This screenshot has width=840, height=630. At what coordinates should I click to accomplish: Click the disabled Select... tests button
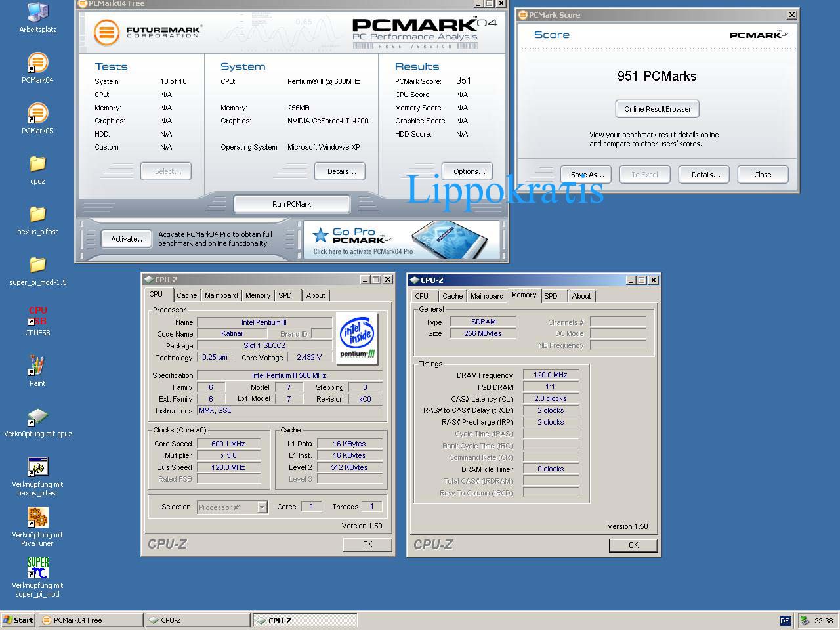(166, 171)
